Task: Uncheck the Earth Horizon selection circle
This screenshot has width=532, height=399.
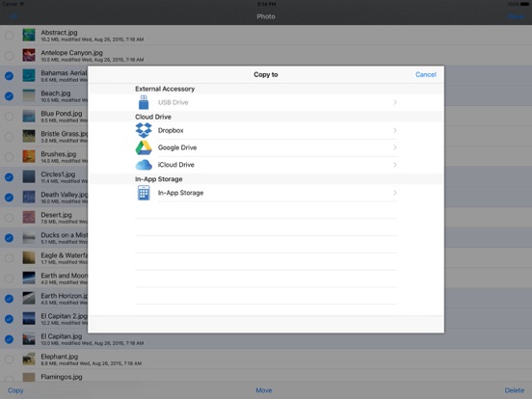Action: (x=10, y=299)
